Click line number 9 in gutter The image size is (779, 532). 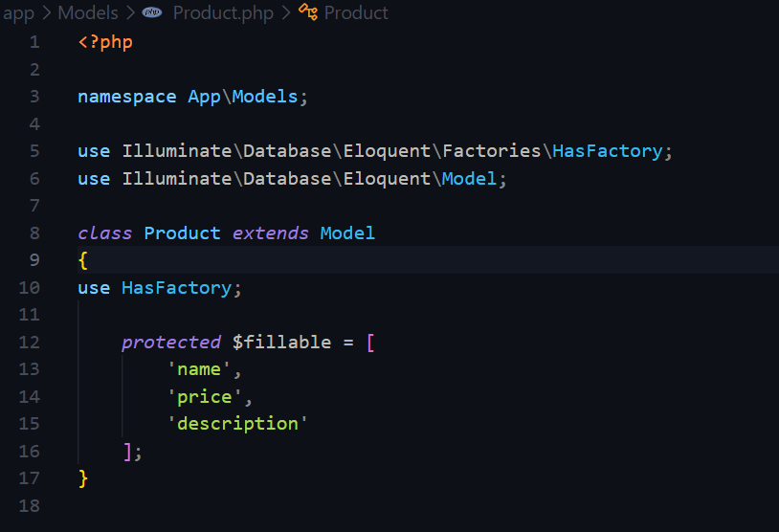click(34, 260)
